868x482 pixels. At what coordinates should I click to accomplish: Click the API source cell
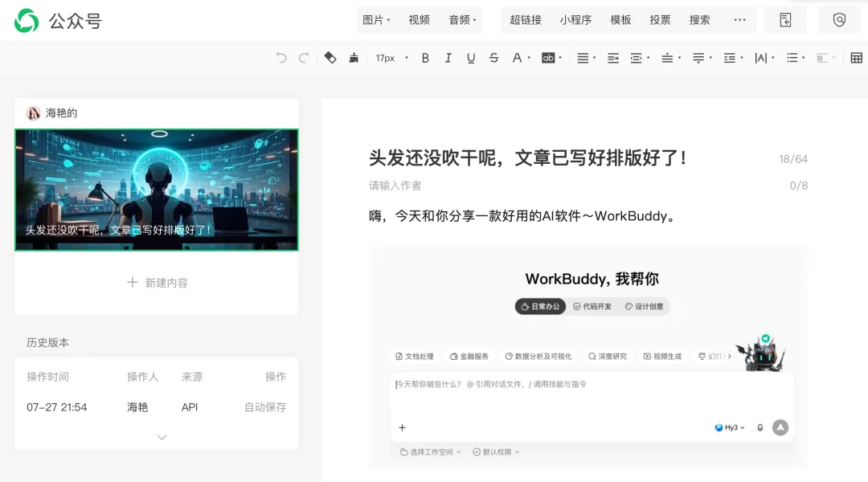pyautogui.click(x=190, y=407)
